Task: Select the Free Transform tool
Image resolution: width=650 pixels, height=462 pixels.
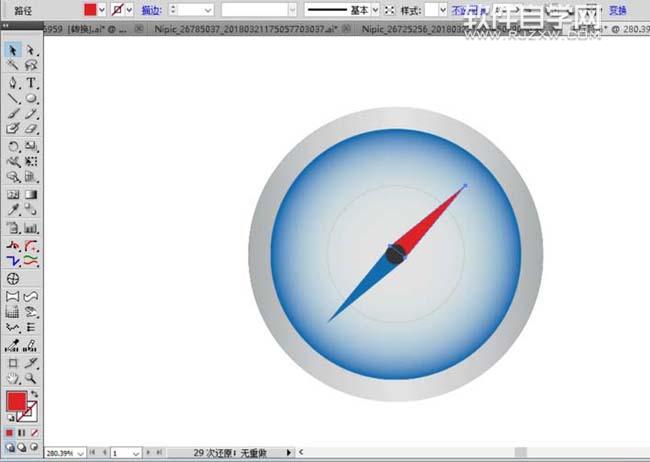Action: coord(31,161)
